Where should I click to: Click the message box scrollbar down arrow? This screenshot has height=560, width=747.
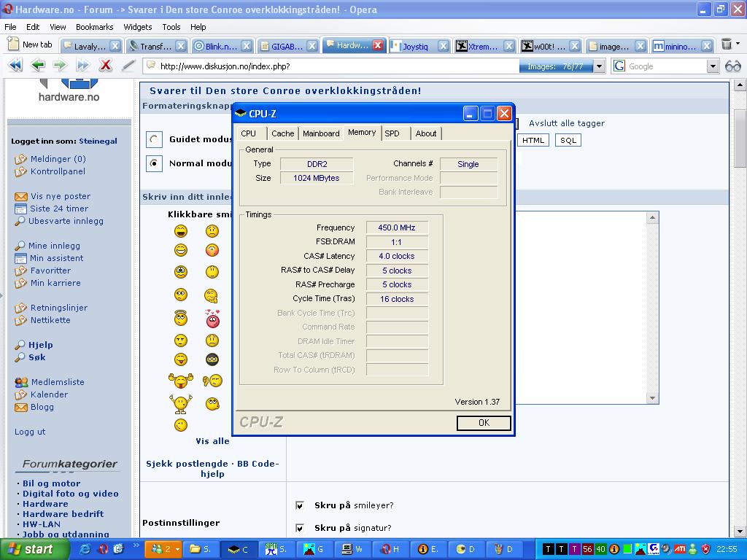click(652, 398)
